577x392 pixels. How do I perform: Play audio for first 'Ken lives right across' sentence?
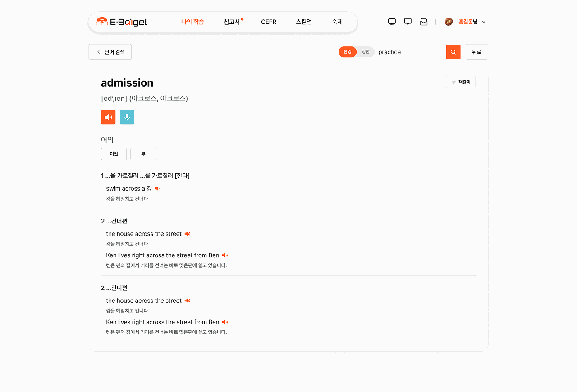[x=225, y=255]
